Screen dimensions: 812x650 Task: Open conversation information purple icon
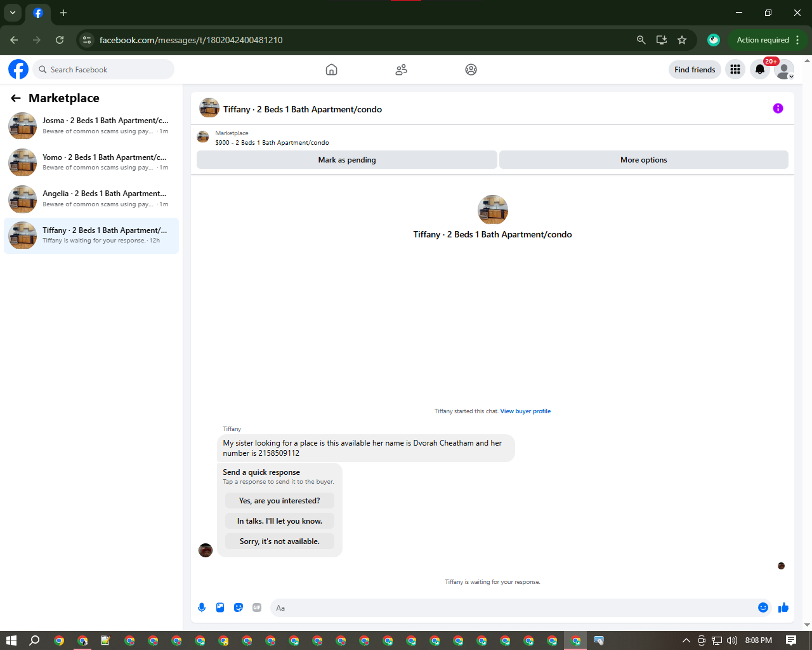(778, 109)
